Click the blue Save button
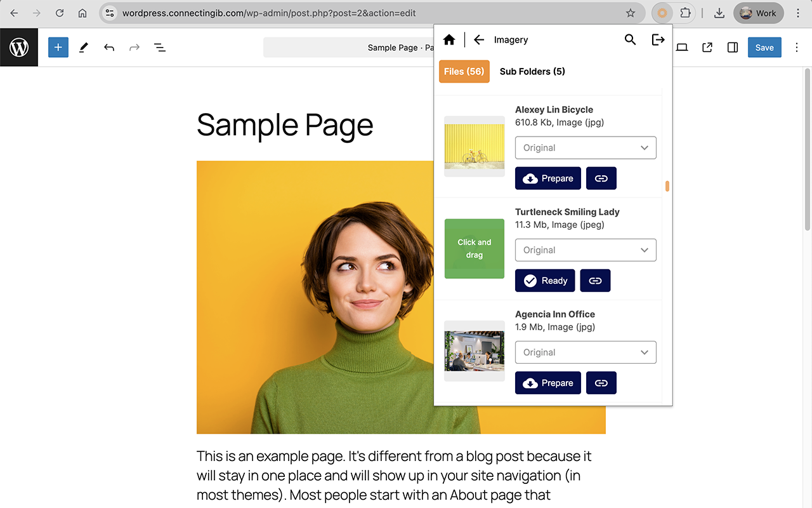The height and width of the screenshot is (508, 812). coord(764,48)
